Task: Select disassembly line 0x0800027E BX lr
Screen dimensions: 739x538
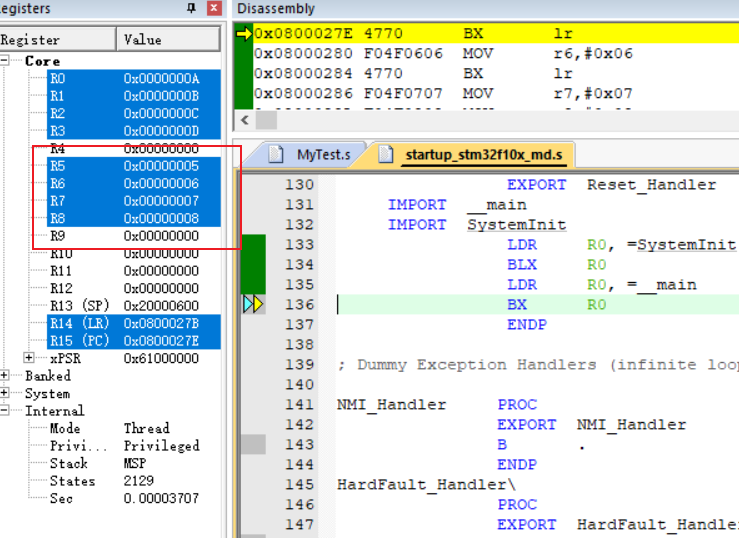Action: click(x=496, y=33)
